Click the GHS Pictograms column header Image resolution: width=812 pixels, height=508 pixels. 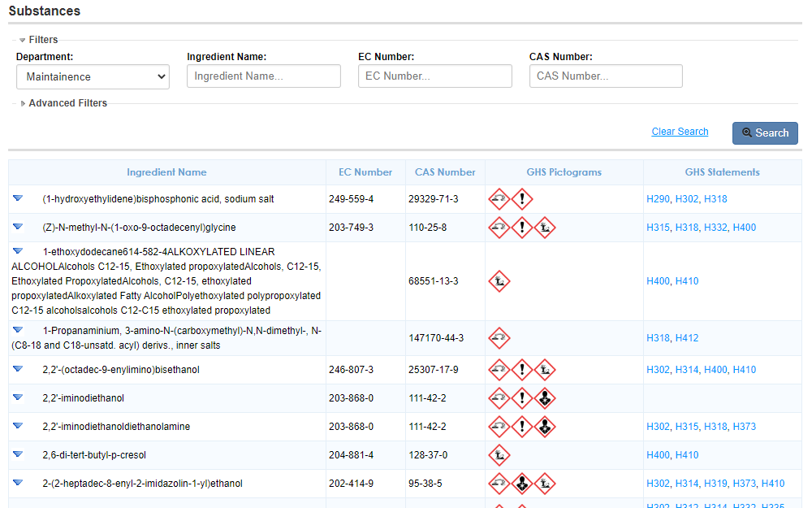[564, 172]
